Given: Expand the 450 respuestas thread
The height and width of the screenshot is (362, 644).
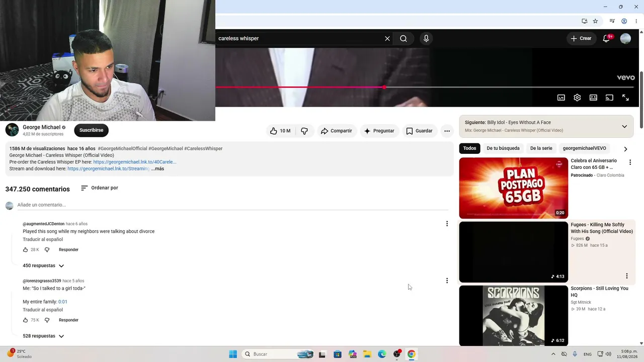Looking at the screenshot, I should pos(43,265).
